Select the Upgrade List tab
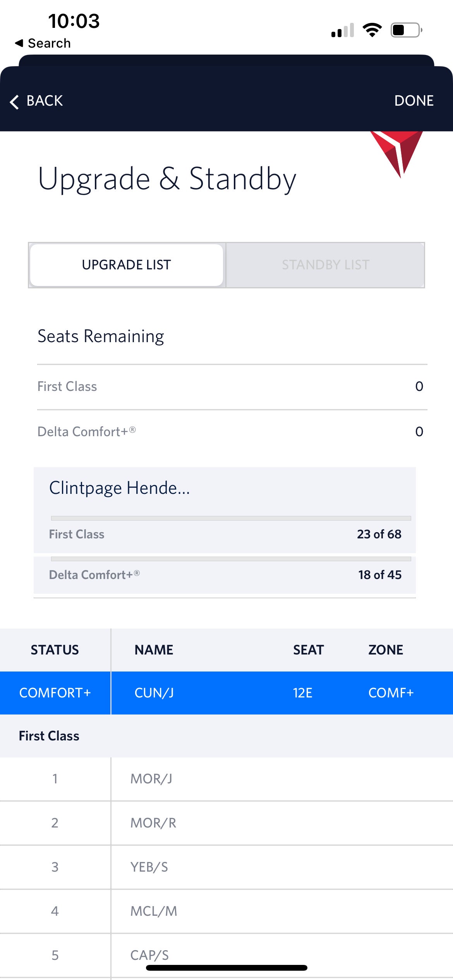 click(126, 265)
